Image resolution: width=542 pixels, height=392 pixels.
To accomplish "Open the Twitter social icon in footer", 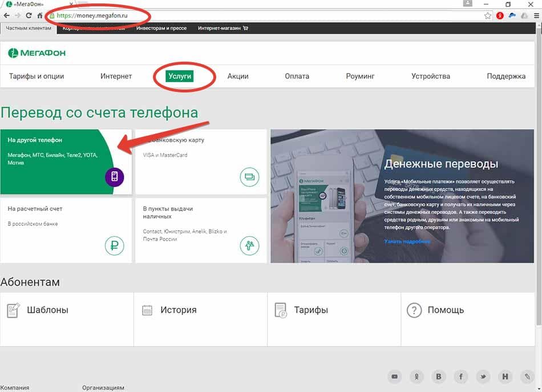I will 483,377.
